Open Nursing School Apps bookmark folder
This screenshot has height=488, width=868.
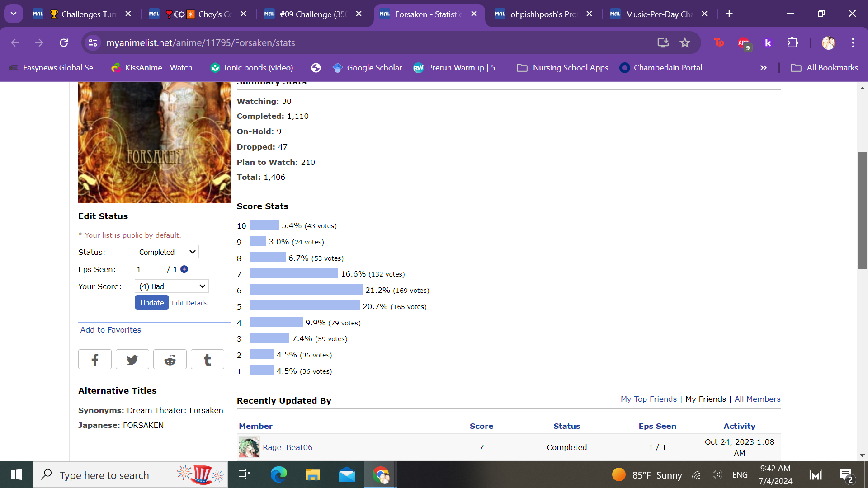(562, 68)
